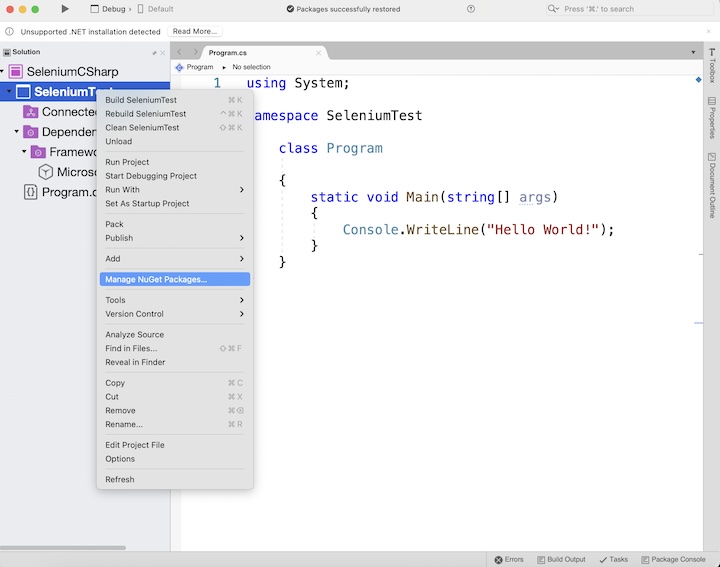Collapse the Dependencies tree node
The image size is (720, 567).
click(17, 132)
